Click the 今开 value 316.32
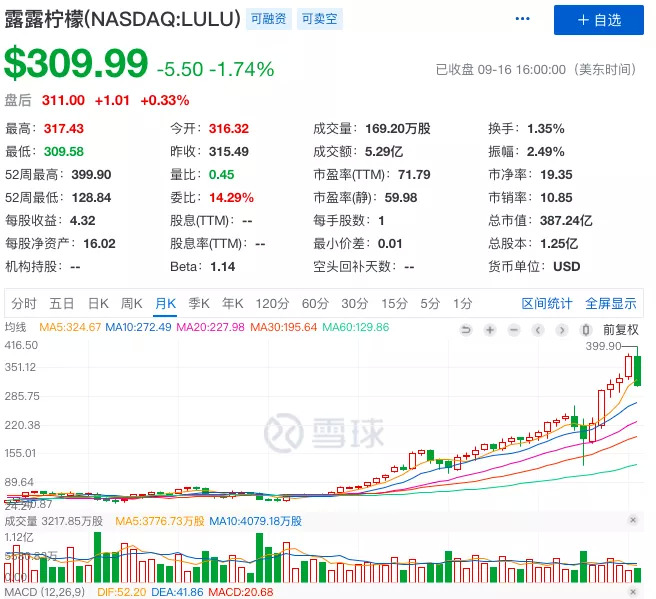Viewport: 656px width, 599px height. [x=229, y=128]
